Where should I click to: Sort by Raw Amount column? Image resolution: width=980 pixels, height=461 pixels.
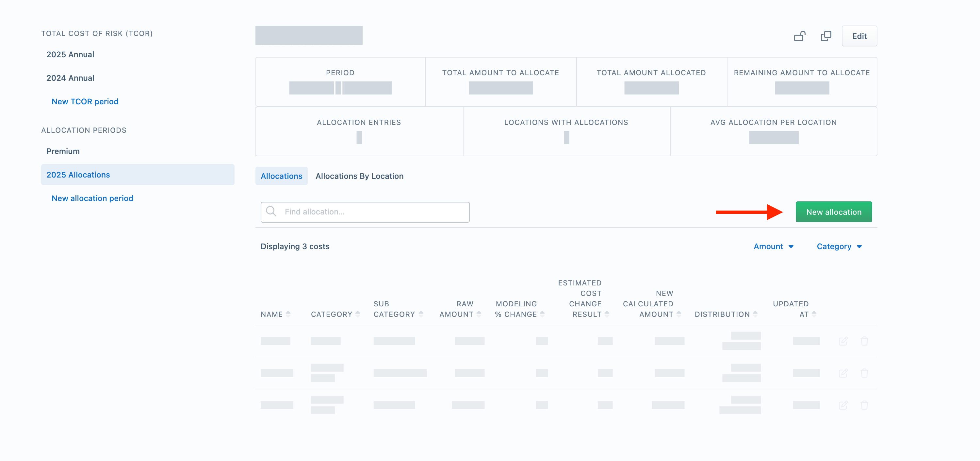click(460, 309)
